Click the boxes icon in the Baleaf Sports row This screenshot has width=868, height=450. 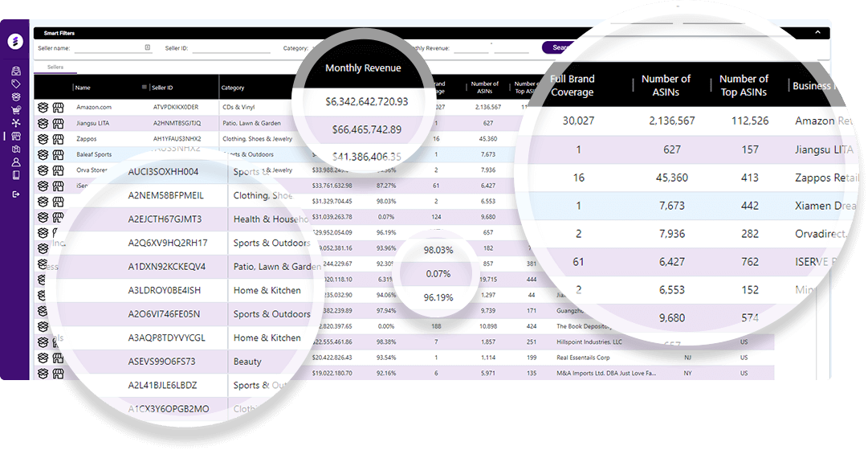coord(43,154)
